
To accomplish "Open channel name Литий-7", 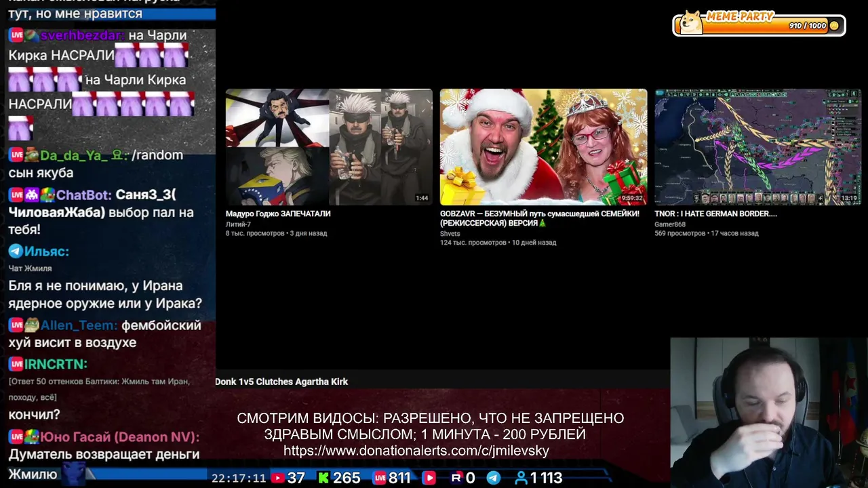I will tap(238, 224).
